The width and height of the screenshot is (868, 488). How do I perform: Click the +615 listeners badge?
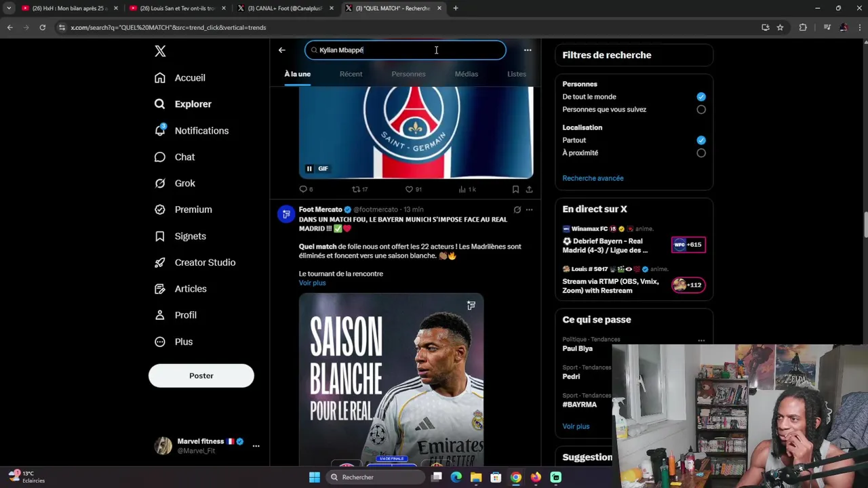[688, 245]
